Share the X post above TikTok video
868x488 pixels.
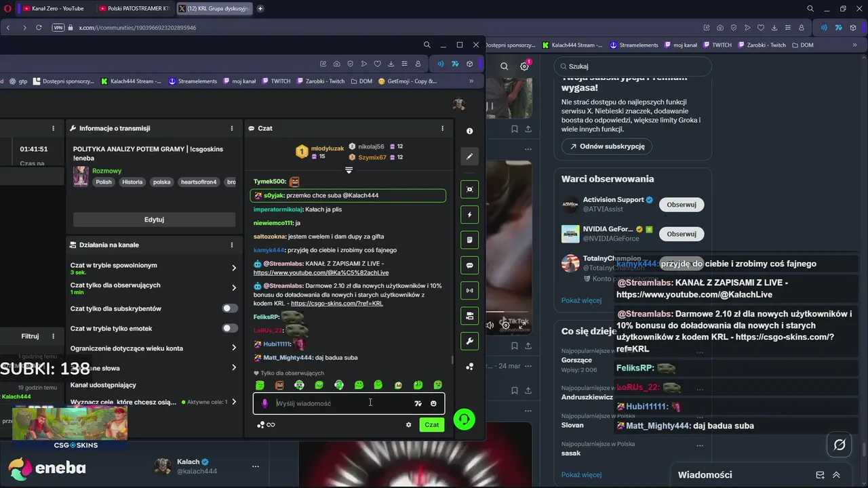[x=528, y=129]
